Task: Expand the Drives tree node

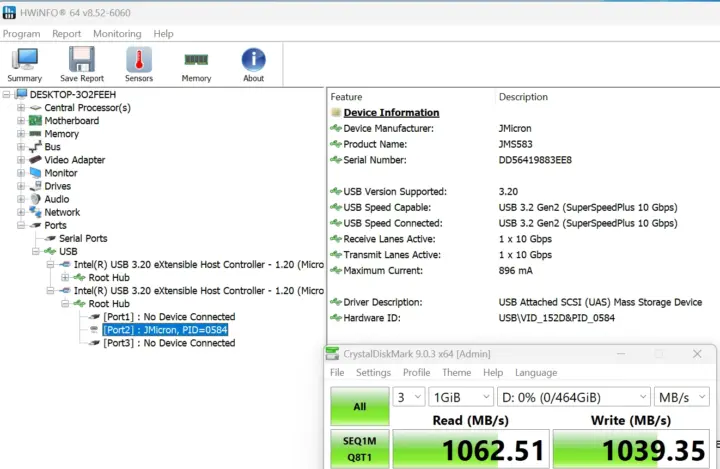Action: pos(21,186)
